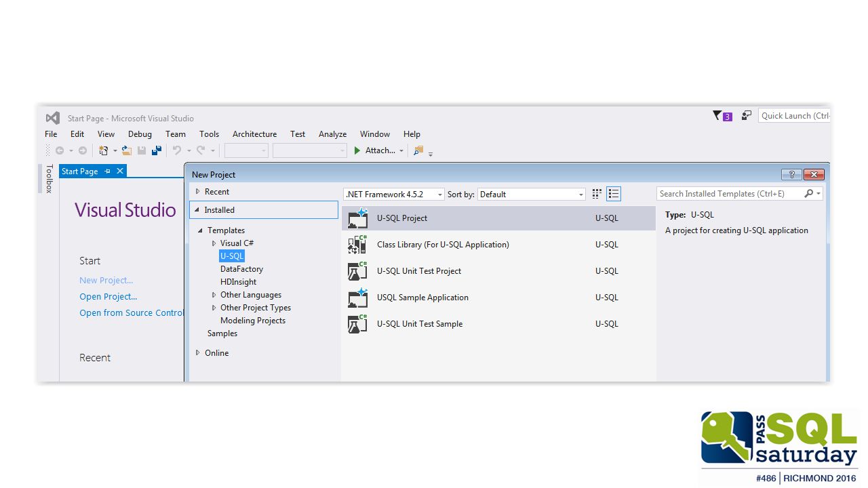Expand the Other Project Types node
Screen dimensions: 868x488
(x=214, y=308)
